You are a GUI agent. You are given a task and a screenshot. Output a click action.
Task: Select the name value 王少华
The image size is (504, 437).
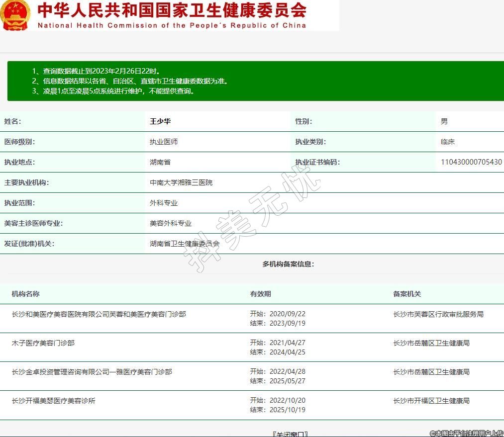(160, 121)
